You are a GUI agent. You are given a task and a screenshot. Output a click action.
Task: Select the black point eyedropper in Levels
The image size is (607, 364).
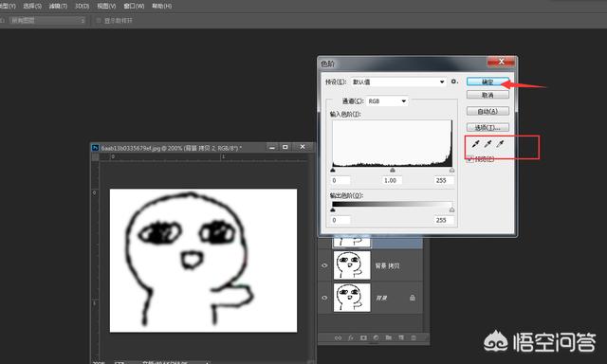coord(476,144)
